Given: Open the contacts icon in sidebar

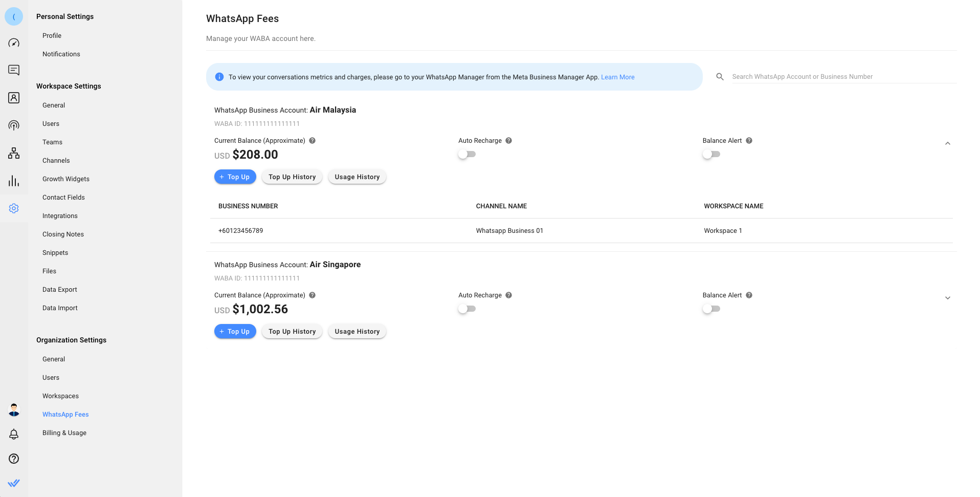Looking at the screenshot, I should coord(14,98).
